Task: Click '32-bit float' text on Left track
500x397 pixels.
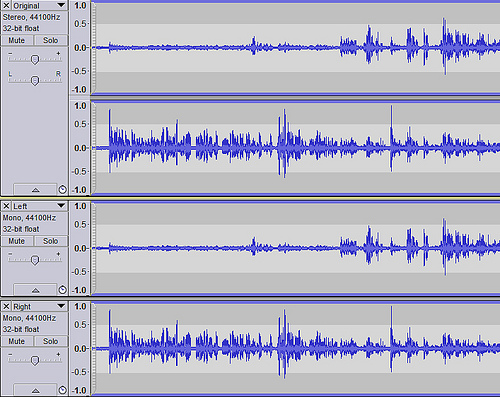Action: pyautogui.click(x=21, y=229)
